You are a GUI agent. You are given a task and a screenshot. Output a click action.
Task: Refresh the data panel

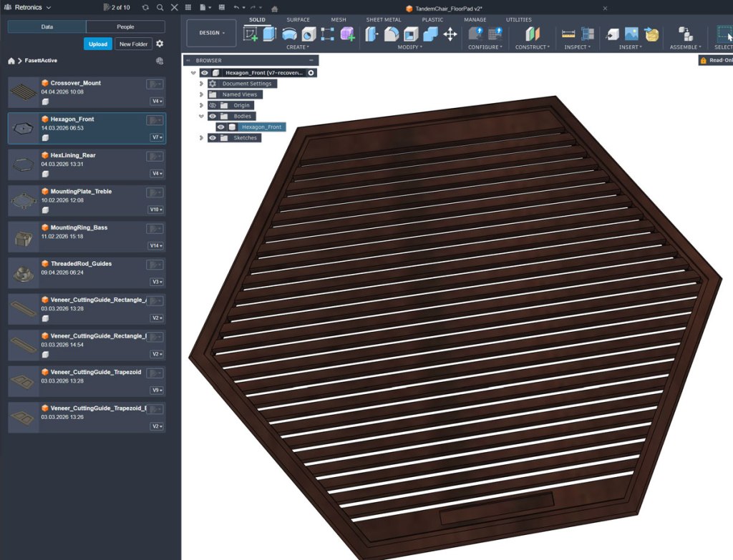tap(146, 7)
